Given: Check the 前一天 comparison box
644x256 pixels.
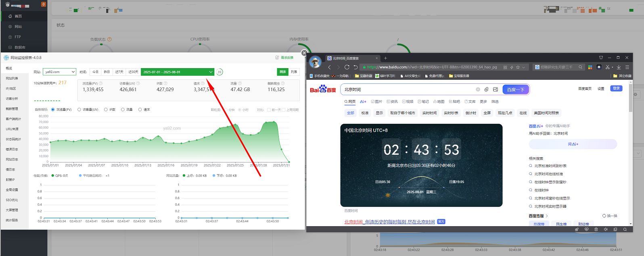Looking at the screenshot, I should coord(269,110).
